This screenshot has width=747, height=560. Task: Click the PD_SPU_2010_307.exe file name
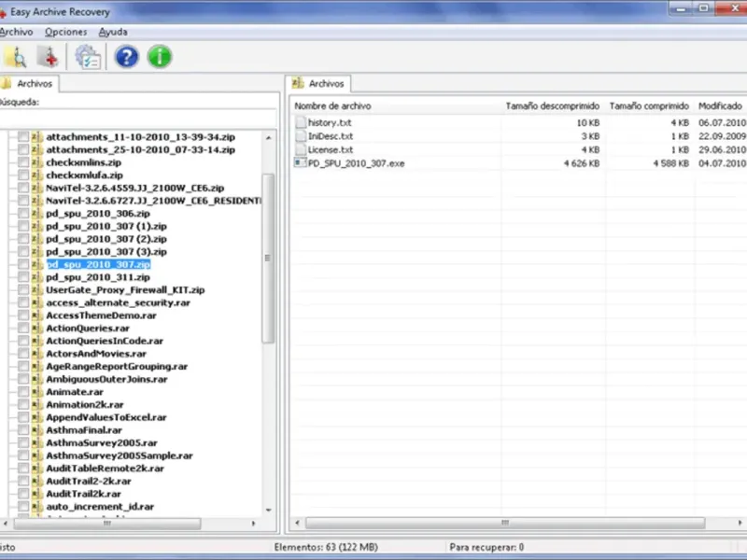point(357,163)
